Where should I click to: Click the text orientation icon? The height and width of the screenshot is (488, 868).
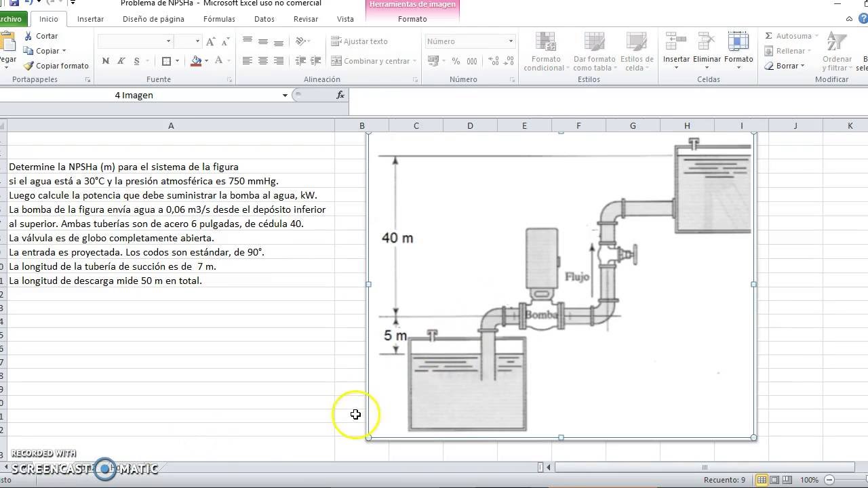301,41
